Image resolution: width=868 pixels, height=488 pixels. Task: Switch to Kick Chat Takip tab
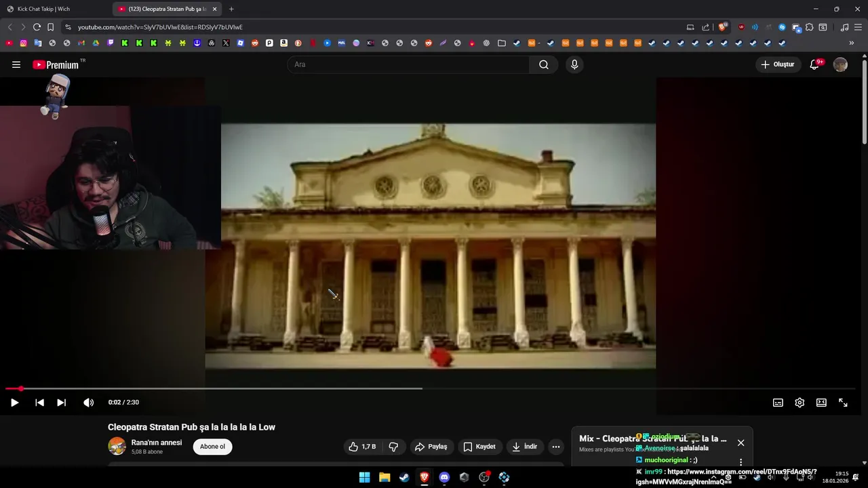pos(56,9)
